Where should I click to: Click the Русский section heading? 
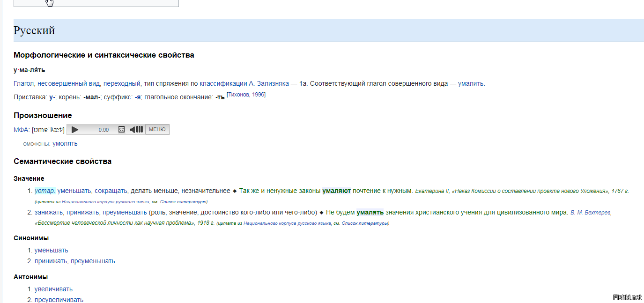(x=34, y=30)
